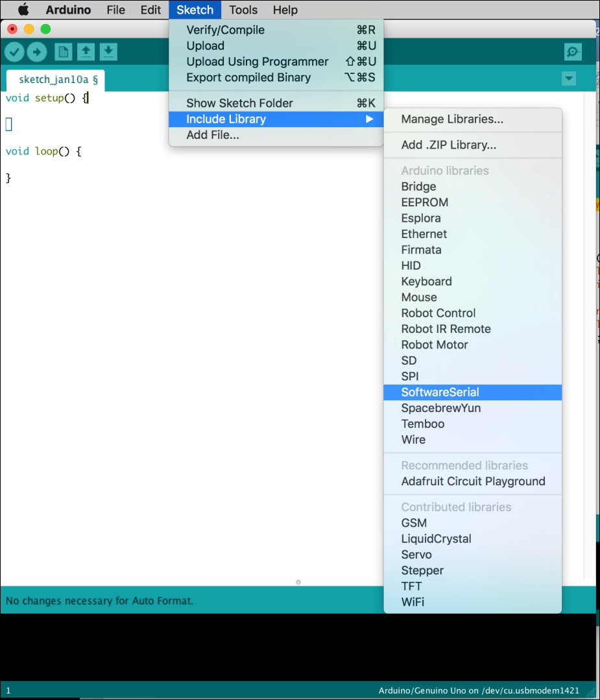Click the Save sketch down-arrow icon
The height and width of the screenshot is (700, 600).
point(108,53)
